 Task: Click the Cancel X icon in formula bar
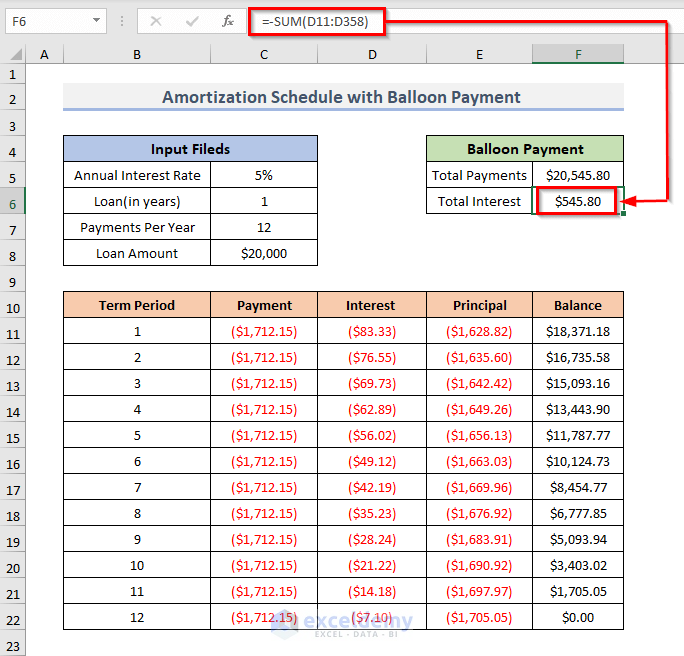click(156, 20)
